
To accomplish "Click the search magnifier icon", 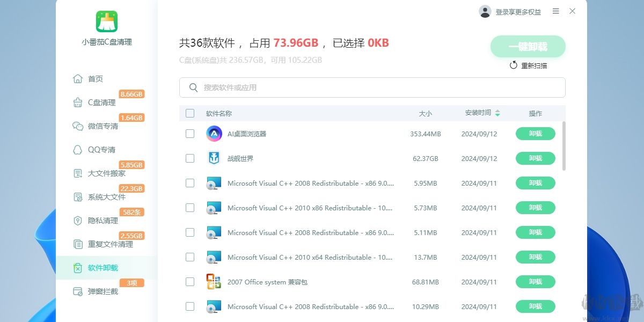I will coord(194,87).
